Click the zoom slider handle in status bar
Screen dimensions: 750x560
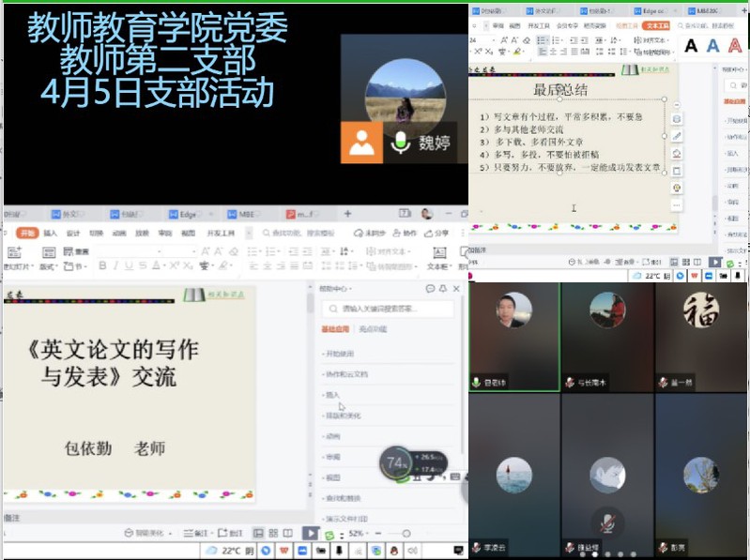point(406,533)
